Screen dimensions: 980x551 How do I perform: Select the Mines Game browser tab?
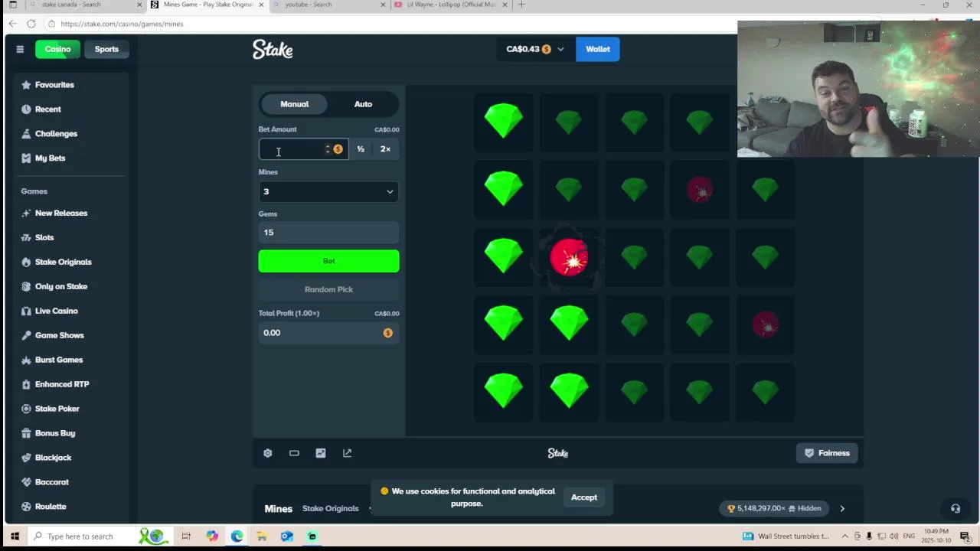click(x=207, y=5)
